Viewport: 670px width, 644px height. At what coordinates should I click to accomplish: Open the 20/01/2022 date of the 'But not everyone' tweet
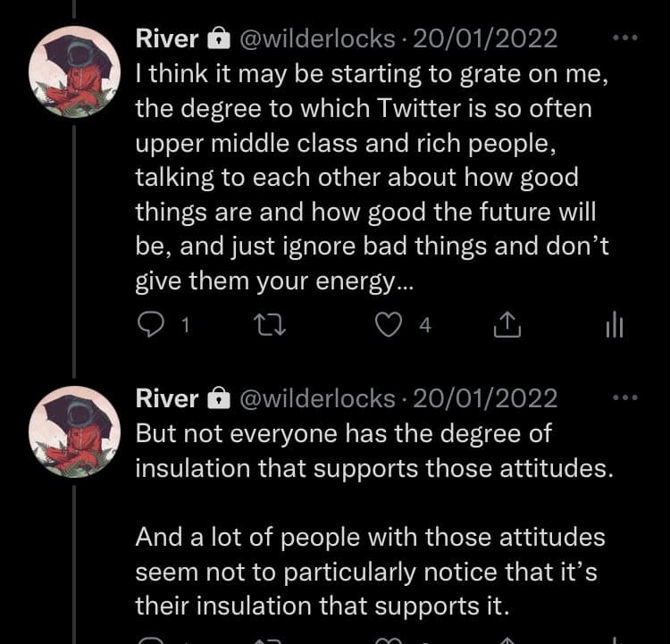(485, 398)
